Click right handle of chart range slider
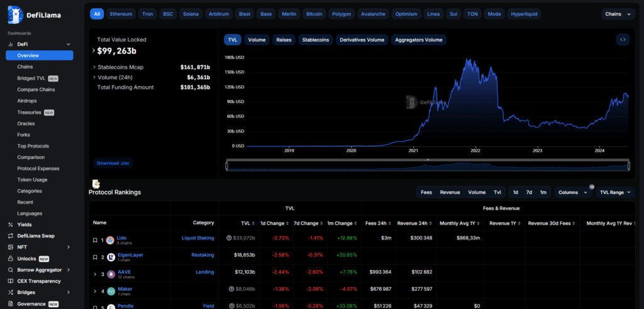 click(x=628, y=166)
